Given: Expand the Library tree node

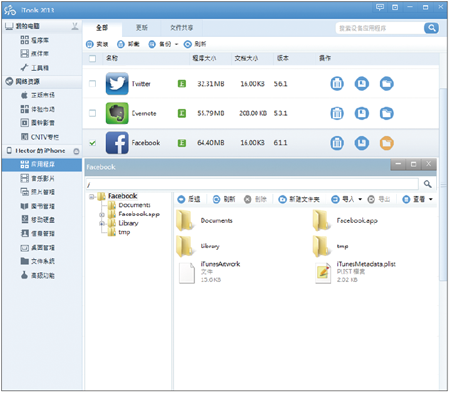Looking at the screenshot, I should point(102,224).
